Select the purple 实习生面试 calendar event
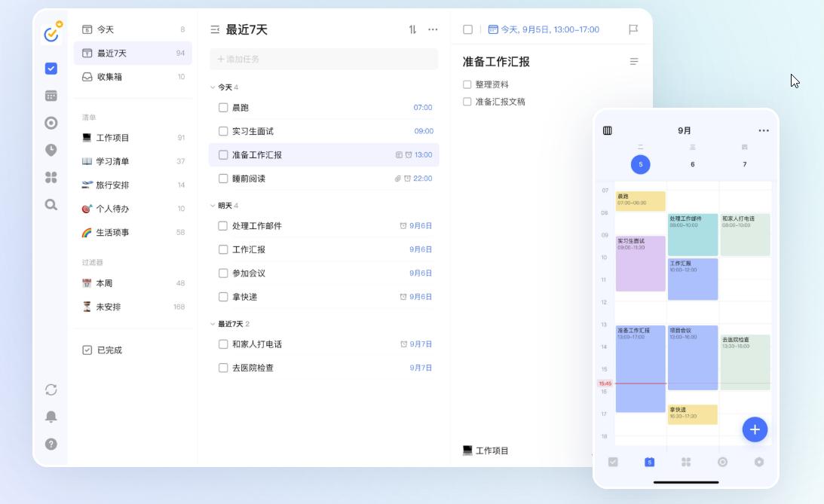 coord(640,264)
